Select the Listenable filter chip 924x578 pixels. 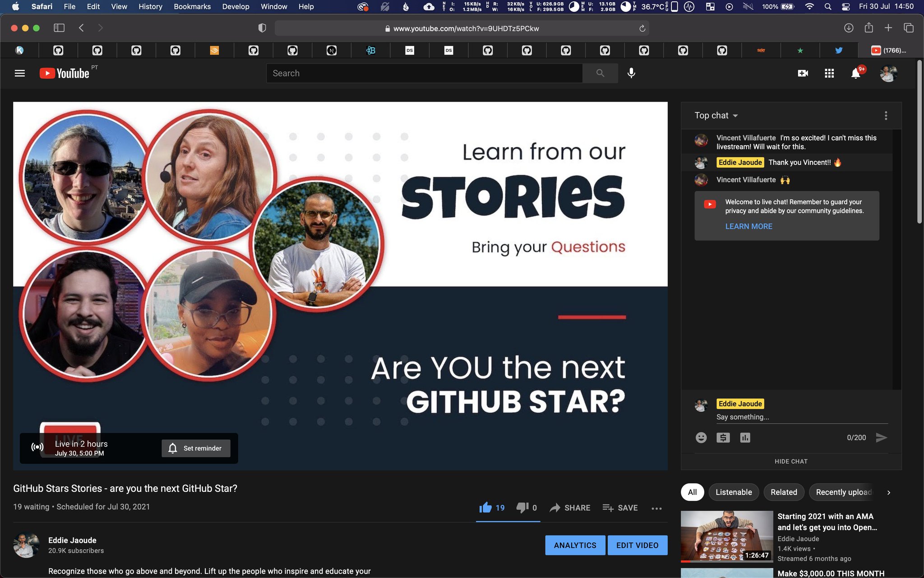coord(734,492)
